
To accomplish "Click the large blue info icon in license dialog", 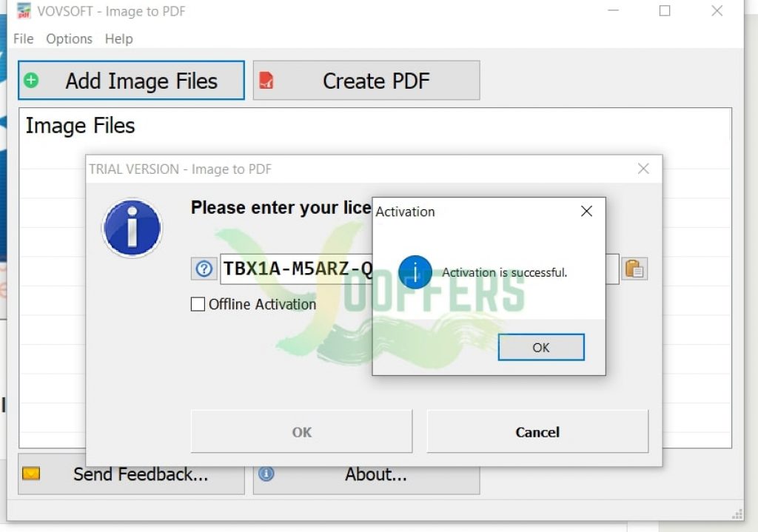I will pyautogui.click(x=132, y=228).
